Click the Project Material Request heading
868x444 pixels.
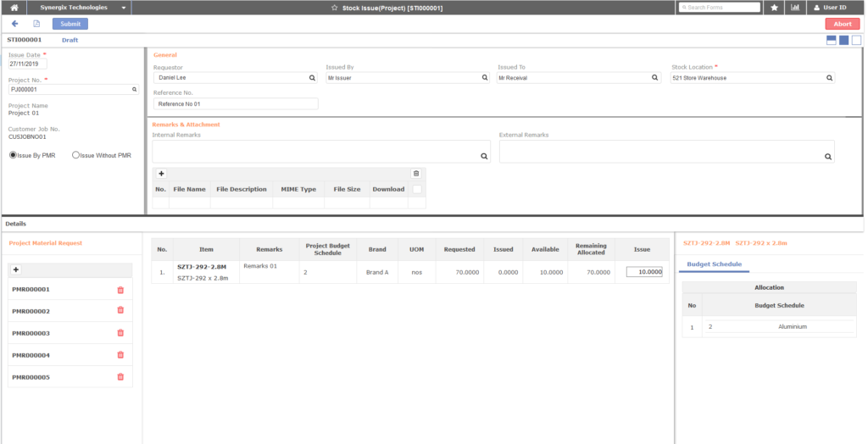[x=46, y=243]
